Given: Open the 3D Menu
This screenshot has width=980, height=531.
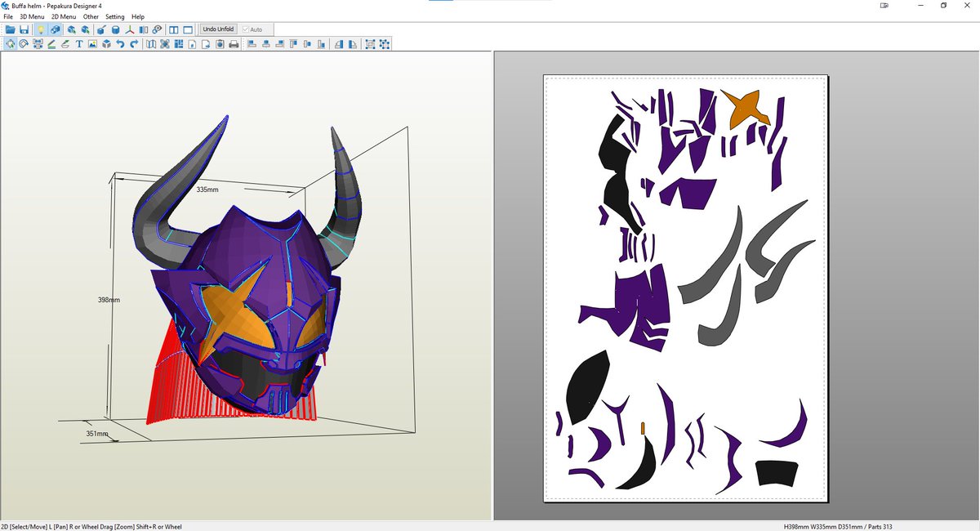Looking at the screenshot, I should coord(33,16).
